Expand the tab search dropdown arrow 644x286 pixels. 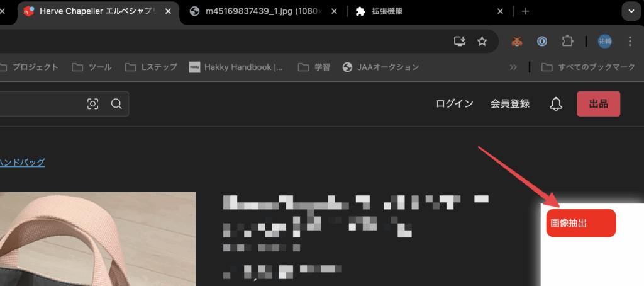(630, 11)
